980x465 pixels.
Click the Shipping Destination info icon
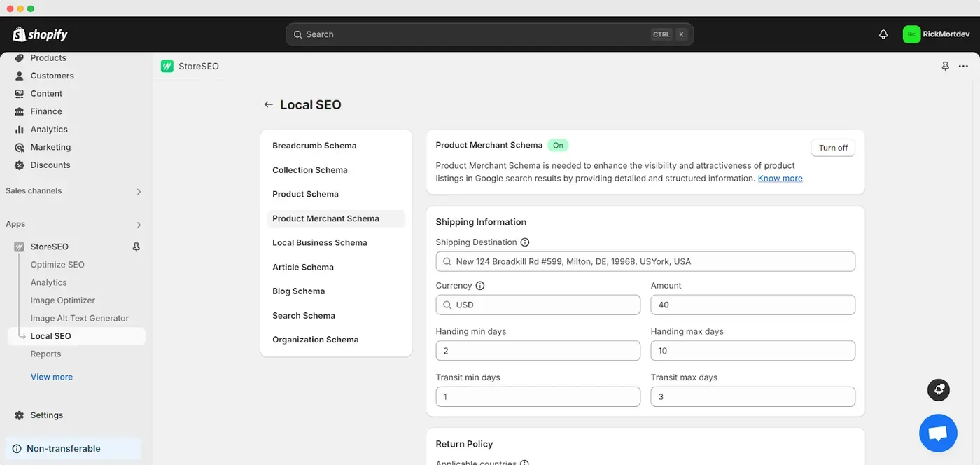point(525,242)
